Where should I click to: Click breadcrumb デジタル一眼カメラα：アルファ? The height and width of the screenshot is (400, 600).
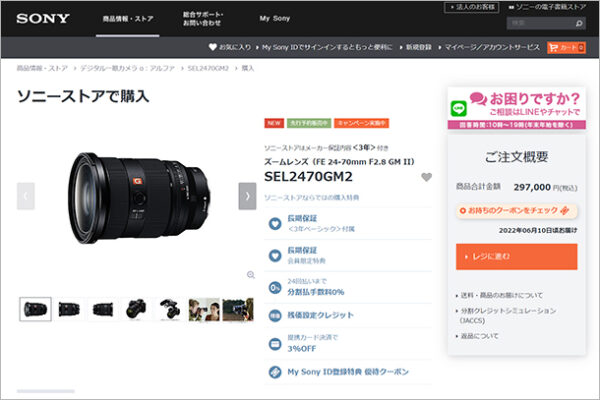point(127,68)
